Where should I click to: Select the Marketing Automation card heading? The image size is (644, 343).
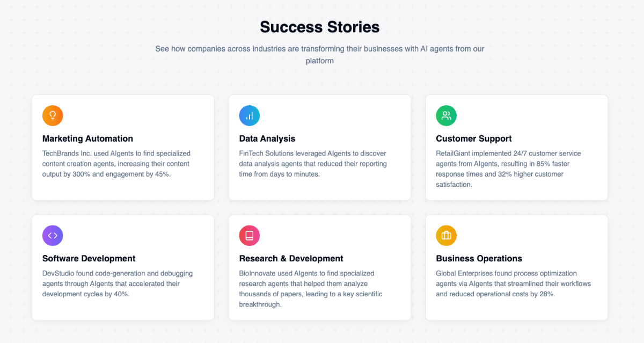coord(87,138)
